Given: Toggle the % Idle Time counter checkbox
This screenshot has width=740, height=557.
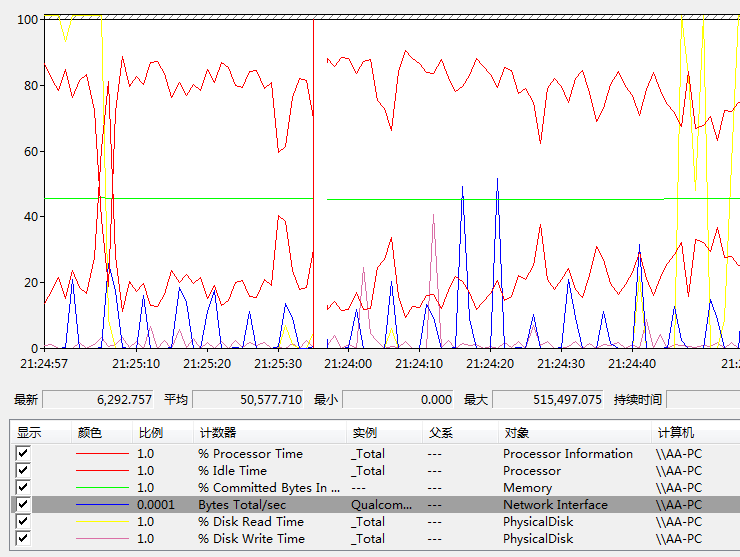Looking at the screenshot, I should 23,471.
